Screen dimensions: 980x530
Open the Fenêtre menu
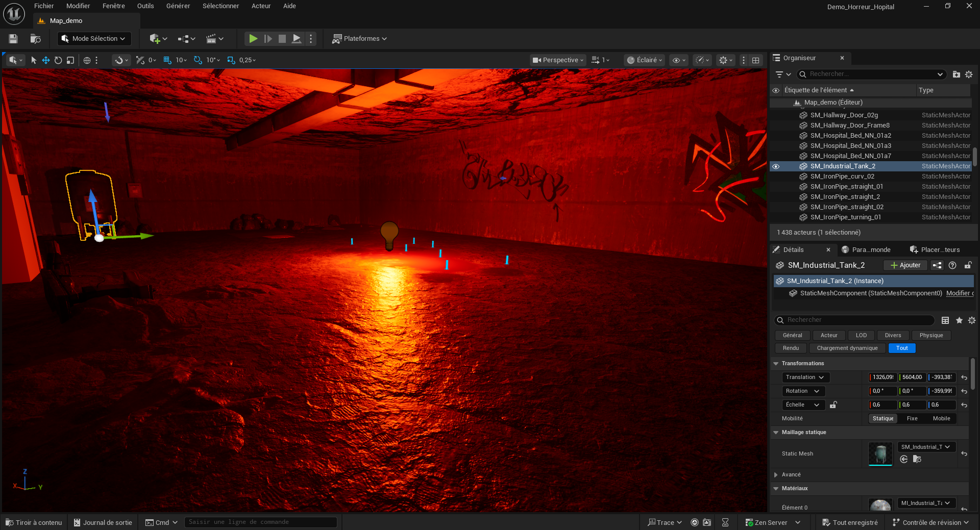point(113,6)
